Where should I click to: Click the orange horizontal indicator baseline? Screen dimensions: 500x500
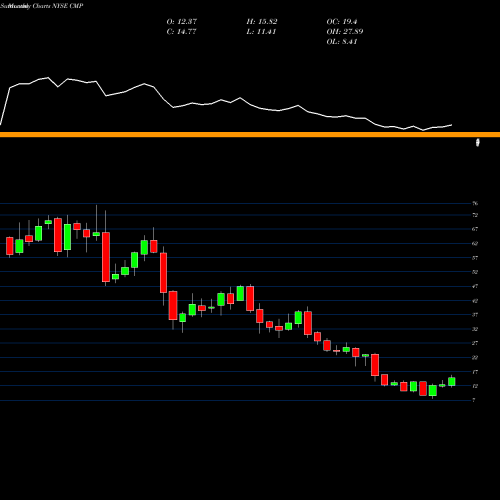pyautogui.click(x=250, y=135)
